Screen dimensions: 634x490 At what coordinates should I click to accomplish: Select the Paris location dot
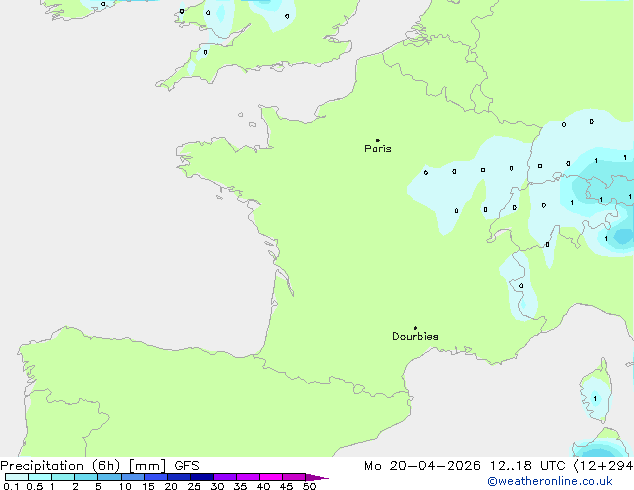click(378, 140)
